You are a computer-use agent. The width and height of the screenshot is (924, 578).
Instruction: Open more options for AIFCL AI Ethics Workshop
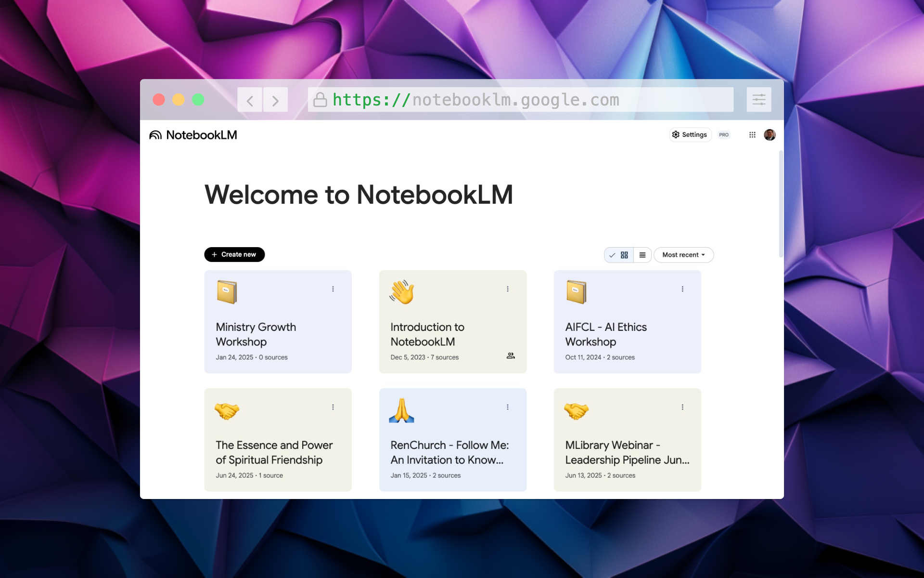[x=682, y=289]
